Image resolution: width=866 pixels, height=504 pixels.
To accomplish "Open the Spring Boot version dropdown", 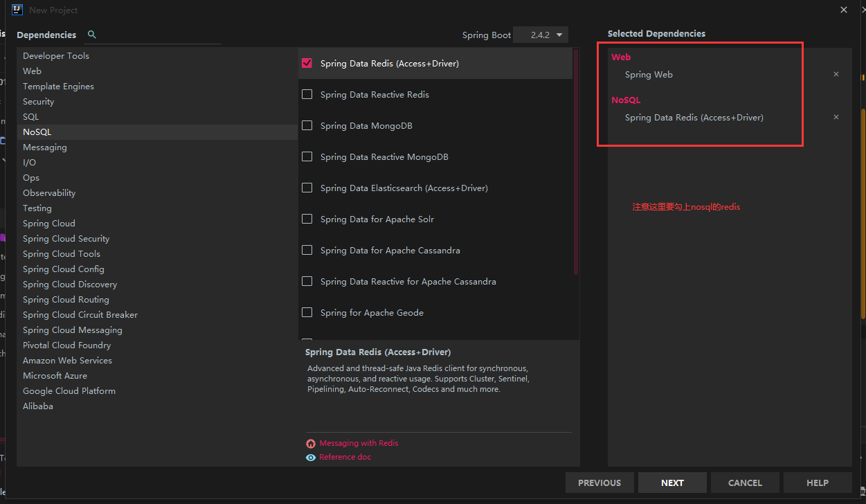I will (x=541, y=35).
